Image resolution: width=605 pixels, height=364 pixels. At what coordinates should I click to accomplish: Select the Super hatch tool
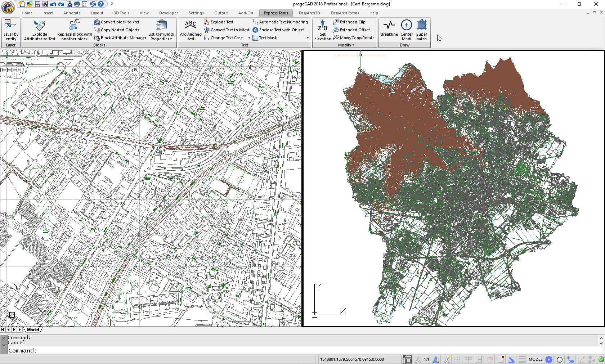coord(422,30)
